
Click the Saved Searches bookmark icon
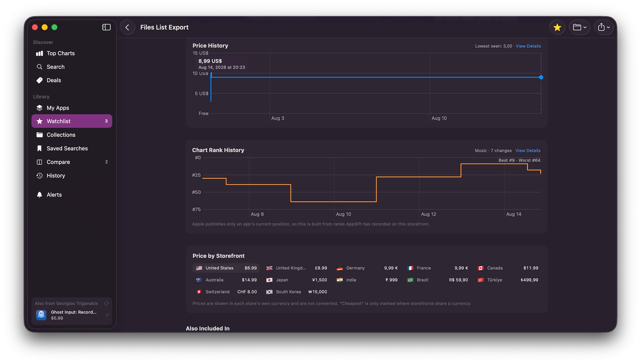click(x=39, y=149)
